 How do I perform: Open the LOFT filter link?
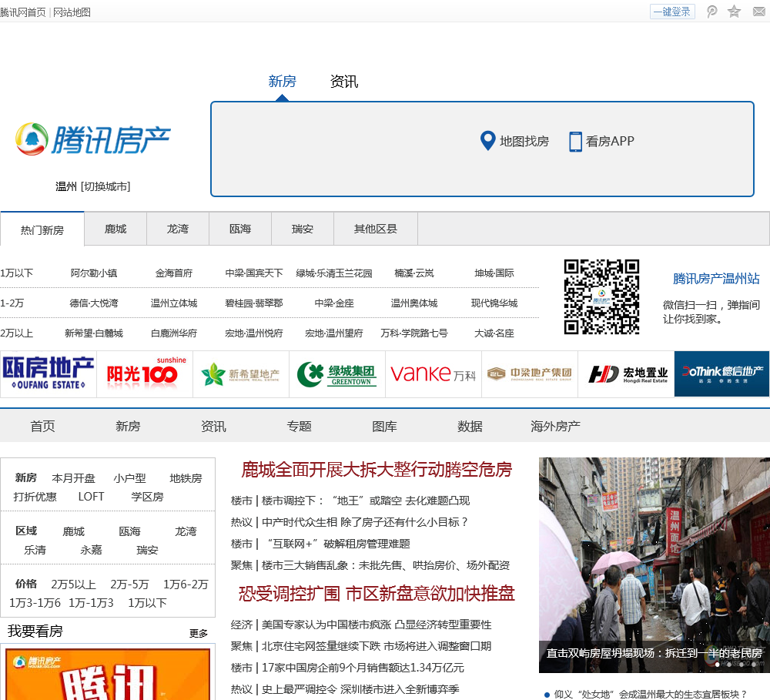92,497
